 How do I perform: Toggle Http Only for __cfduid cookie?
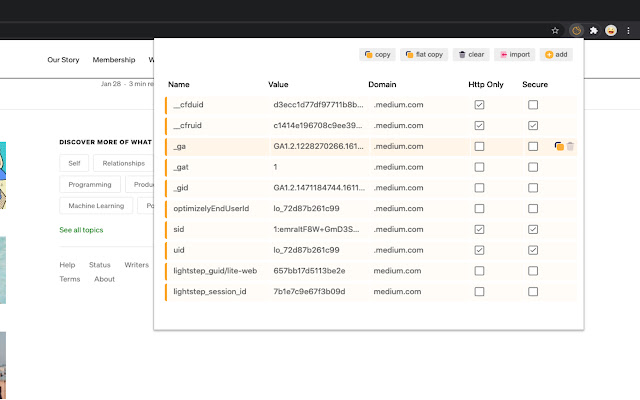point(479,104)
